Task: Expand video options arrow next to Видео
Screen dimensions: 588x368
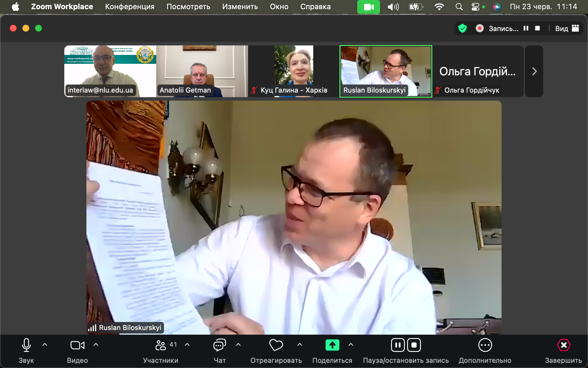Action: [96, 344]
